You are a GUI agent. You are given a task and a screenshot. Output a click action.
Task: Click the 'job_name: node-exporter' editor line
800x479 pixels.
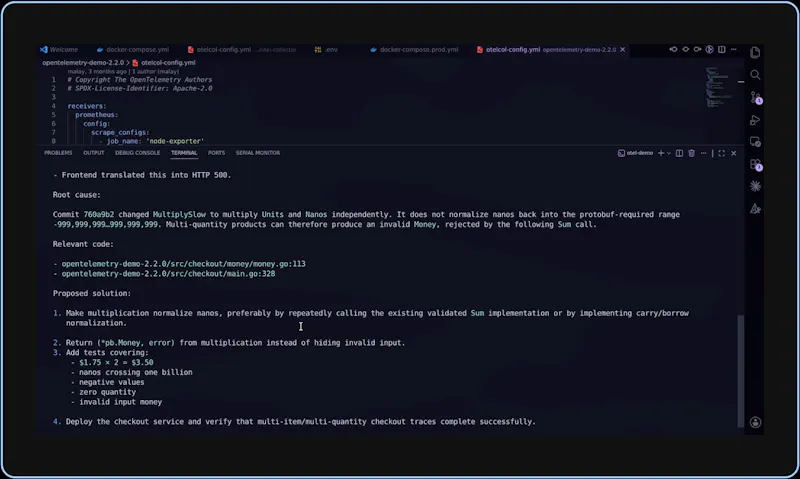[152, 141]
